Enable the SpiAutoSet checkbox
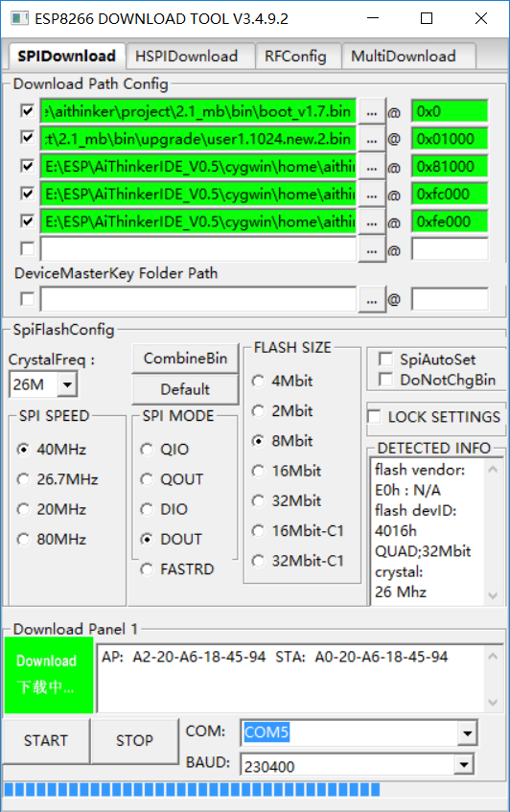This screenshot has width=510, height=812. coord(385,359)
